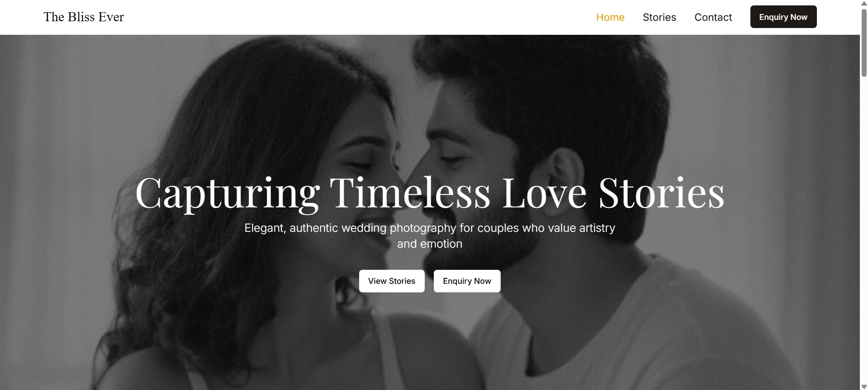
Task: Click the words and emotion in subtitle
Action: tap(430, 244)
